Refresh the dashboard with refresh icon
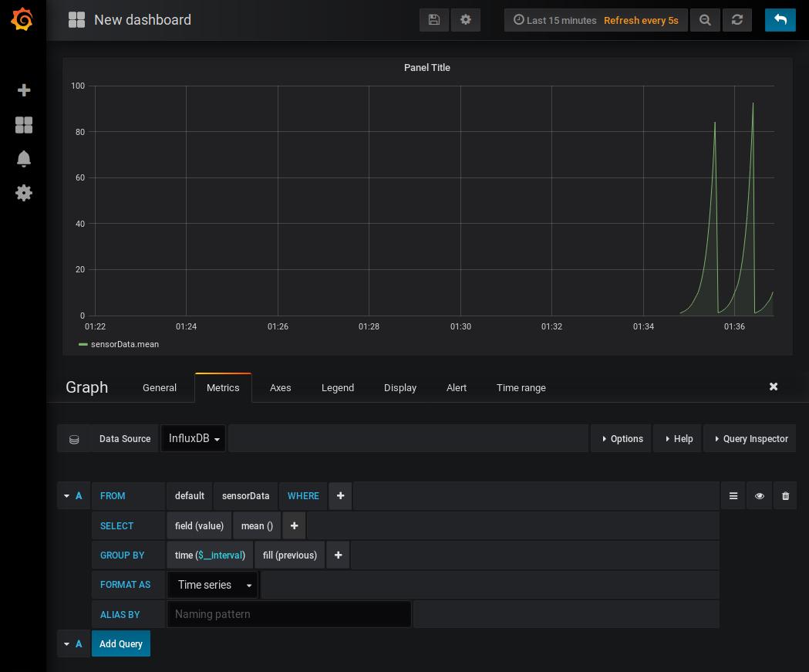Image resolution: width=809 pixels, height=672 pixels. pyautogui.click(x=737, y=20)
